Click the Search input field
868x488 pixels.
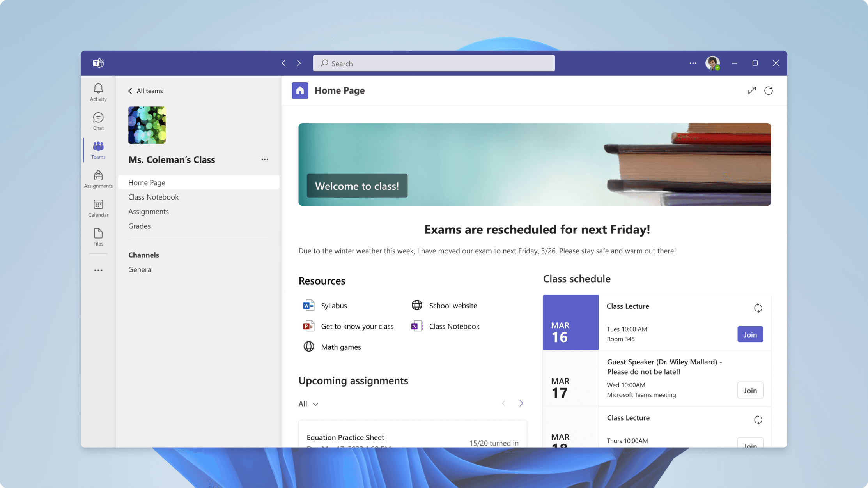[434, 63]
